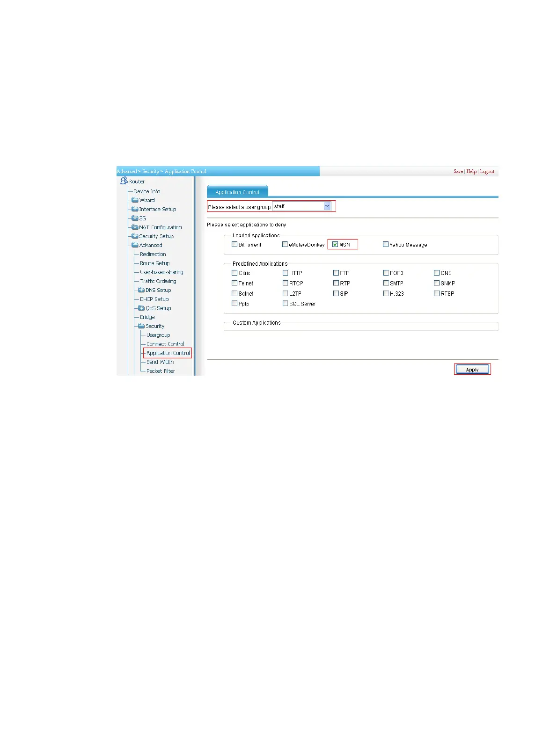Check the SNMP application box
557x756 pixels.
[x=437, y=283]
